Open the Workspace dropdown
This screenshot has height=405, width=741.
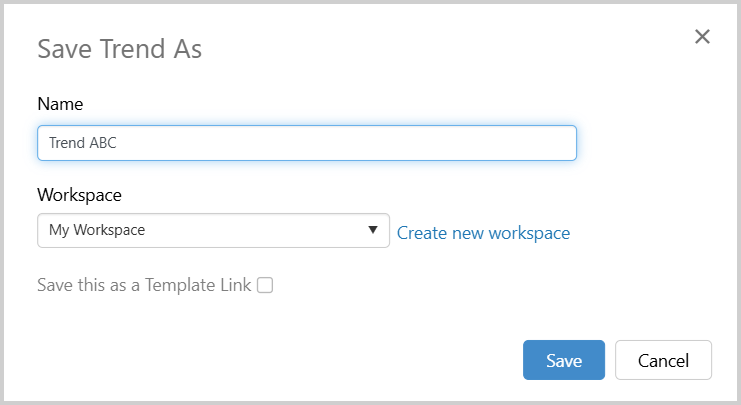[213, 230]
